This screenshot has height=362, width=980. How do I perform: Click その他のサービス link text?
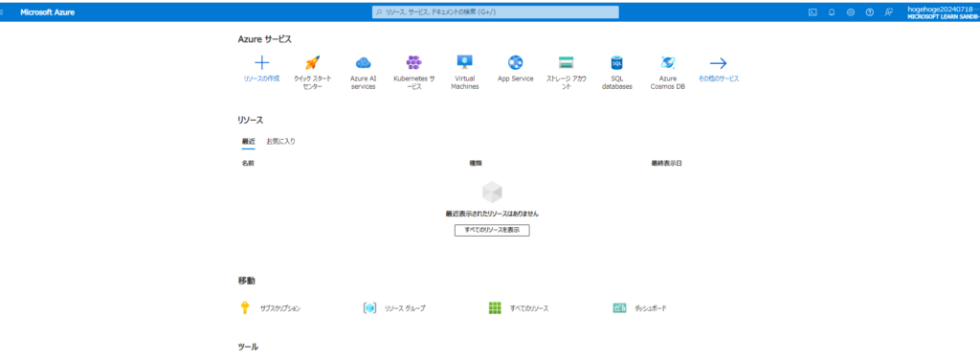(x=719, y=79)
